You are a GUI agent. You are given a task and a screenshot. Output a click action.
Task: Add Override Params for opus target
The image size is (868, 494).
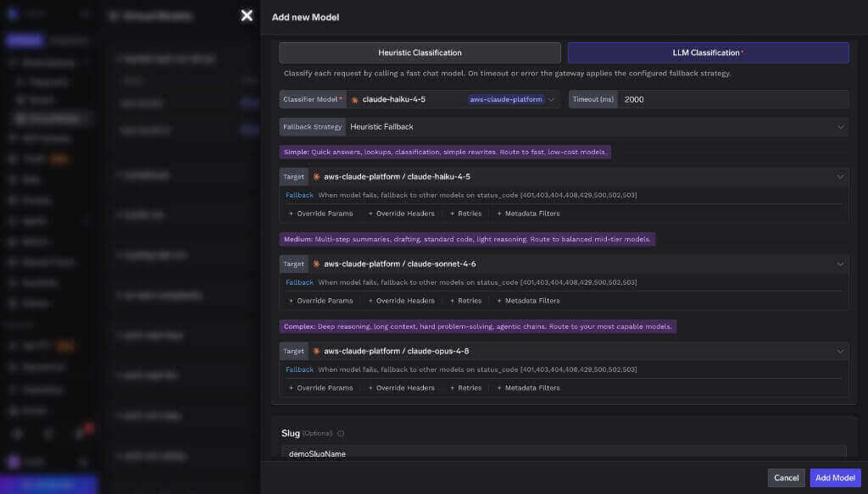pos(320,388)
